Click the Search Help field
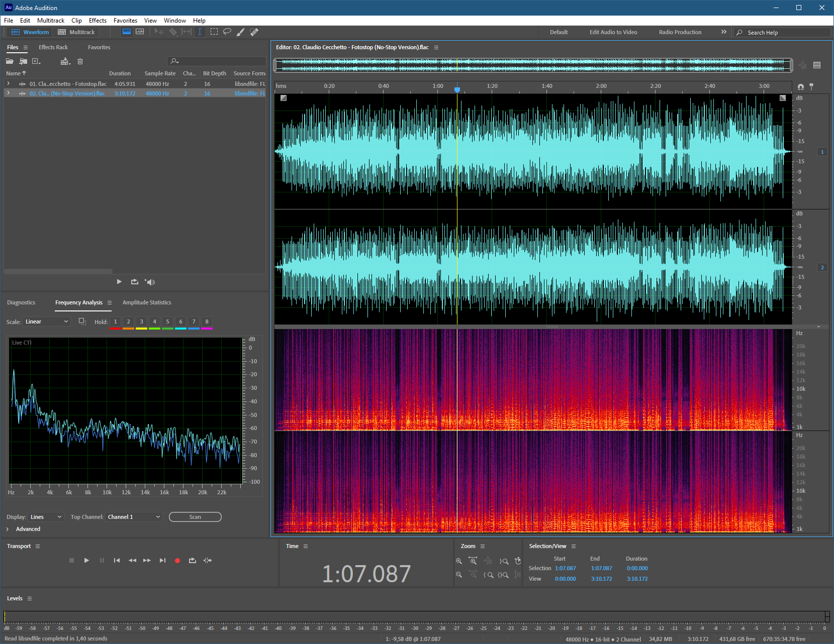834x644 pixels. click(781, 32)
